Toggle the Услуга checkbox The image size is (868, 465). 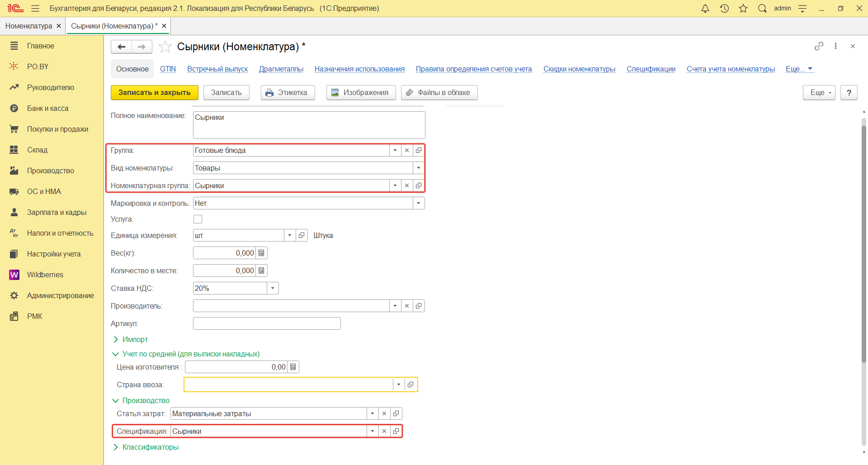198,219
